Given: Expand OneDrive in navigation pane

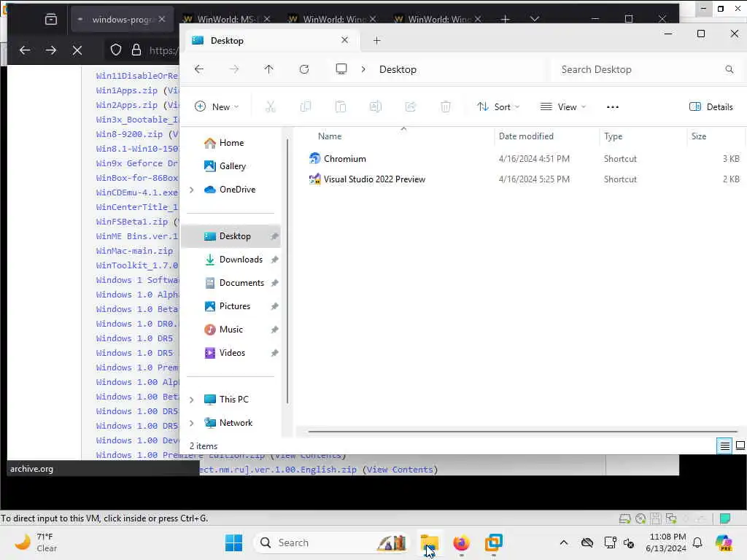Looking at the screenshot, I should click(192, 190).
